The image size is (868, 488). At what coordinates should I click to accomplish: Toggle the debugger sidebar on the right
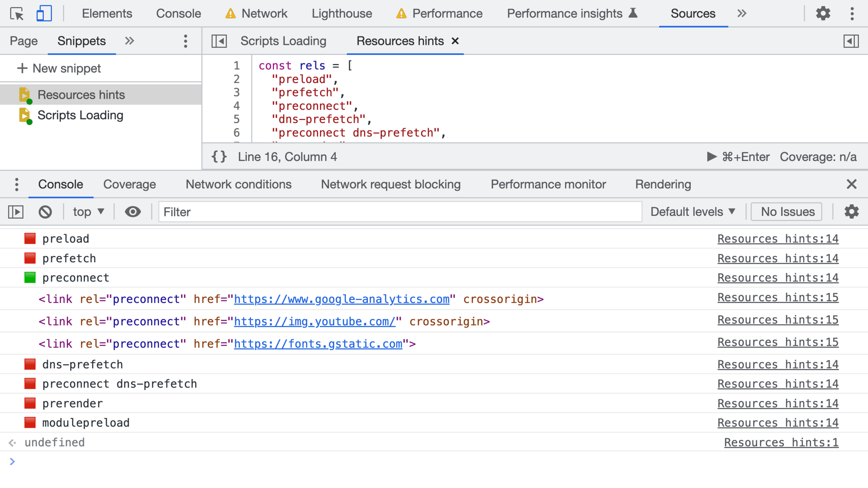(x=851, y=41)
